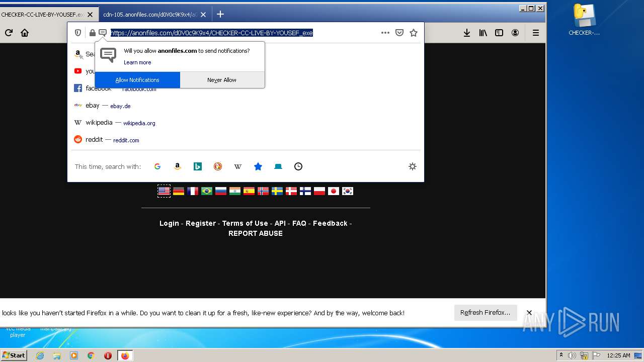
Task: Open page actions three-dot menu
Action: 385,33
